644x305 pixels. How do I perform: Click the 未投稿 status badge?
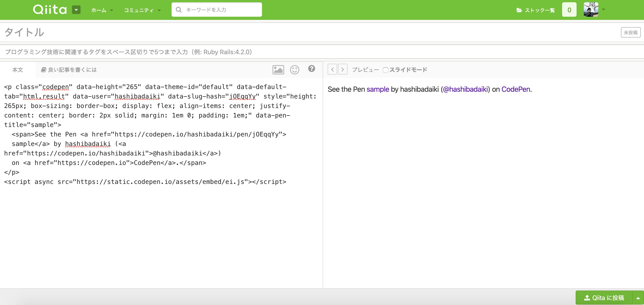[x=630, y=33]
